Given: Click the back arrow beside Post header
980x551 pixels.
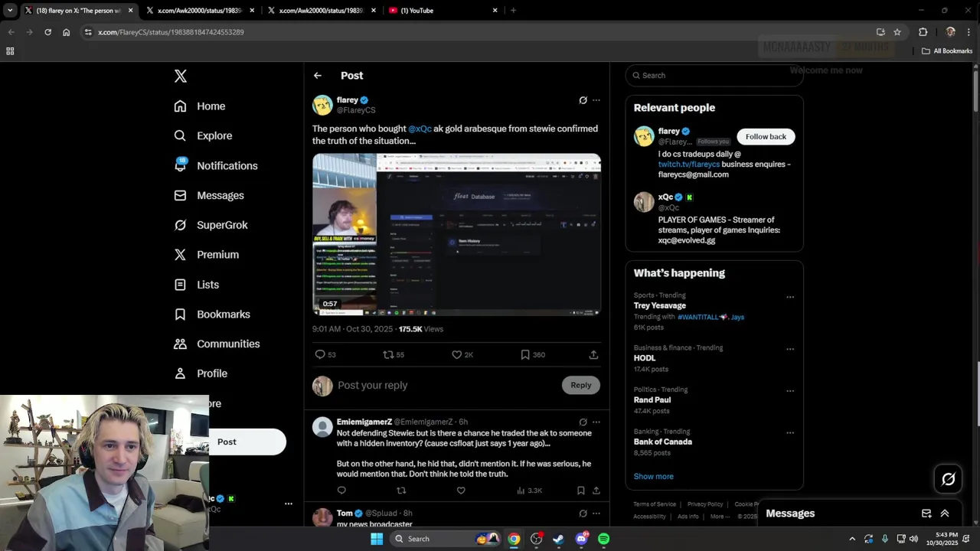Looking at the screenshot, I should 318,76.
